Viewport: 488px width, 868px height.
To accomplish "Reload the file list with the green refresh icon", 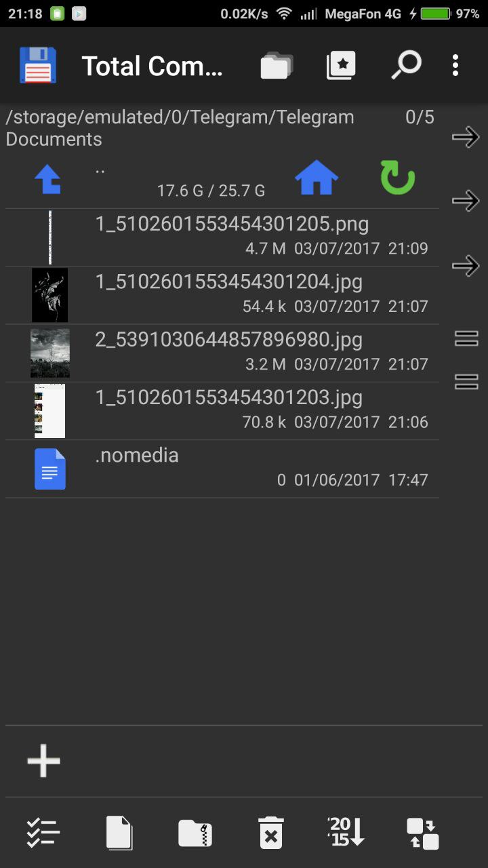I will [397, 179].
